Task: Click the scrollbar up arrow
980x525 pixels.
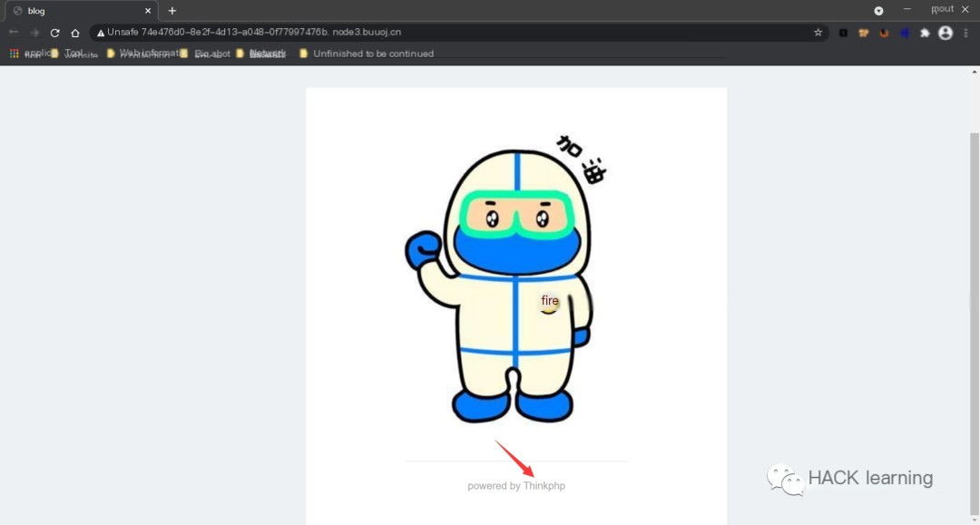Action: (975, 73)
